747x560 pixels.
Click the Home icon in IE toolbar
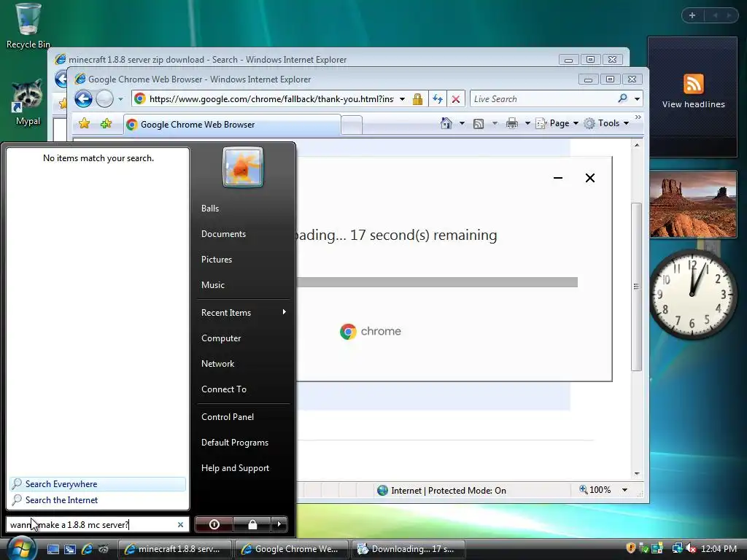pyautogui.click(x=446, y=123)
